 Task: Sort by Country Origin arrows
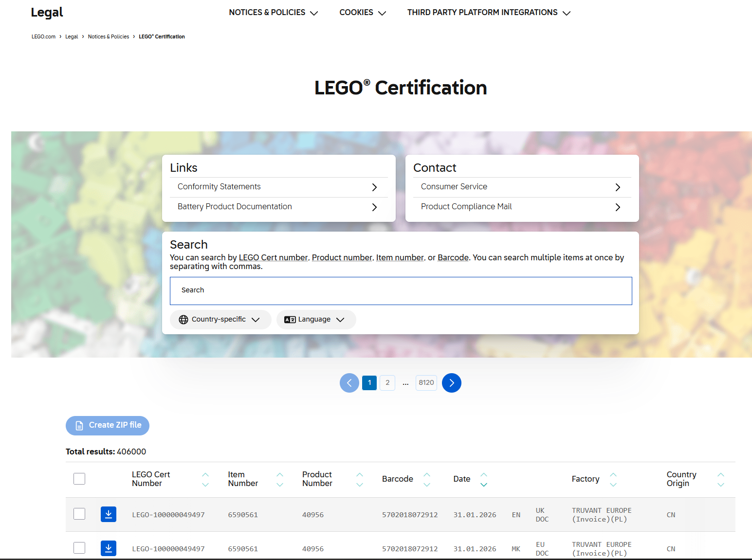(721, 479)
